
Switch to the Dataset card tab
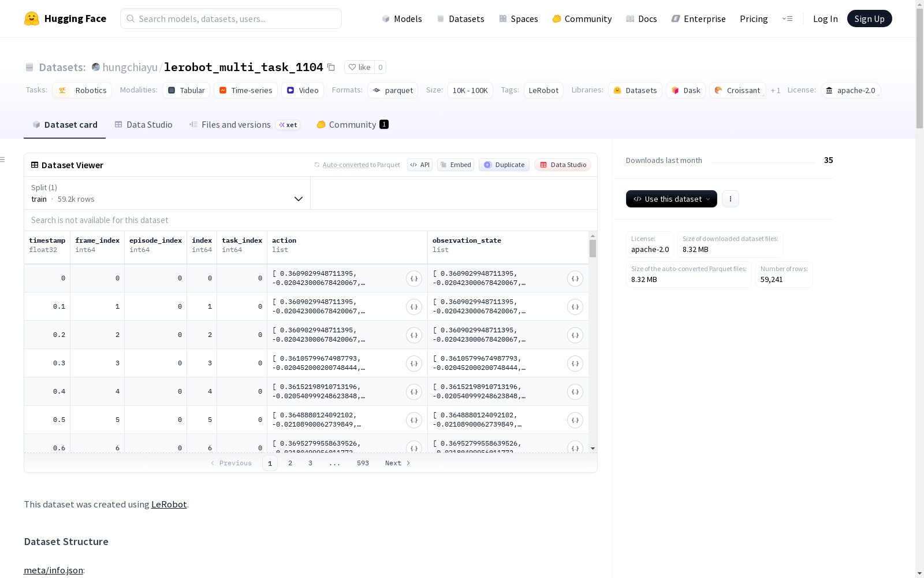click(65, 124)
